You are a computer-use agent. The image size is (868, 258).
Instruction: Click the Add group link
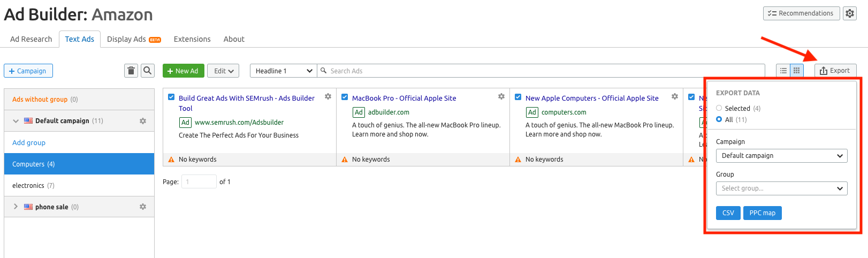(29, 143)
